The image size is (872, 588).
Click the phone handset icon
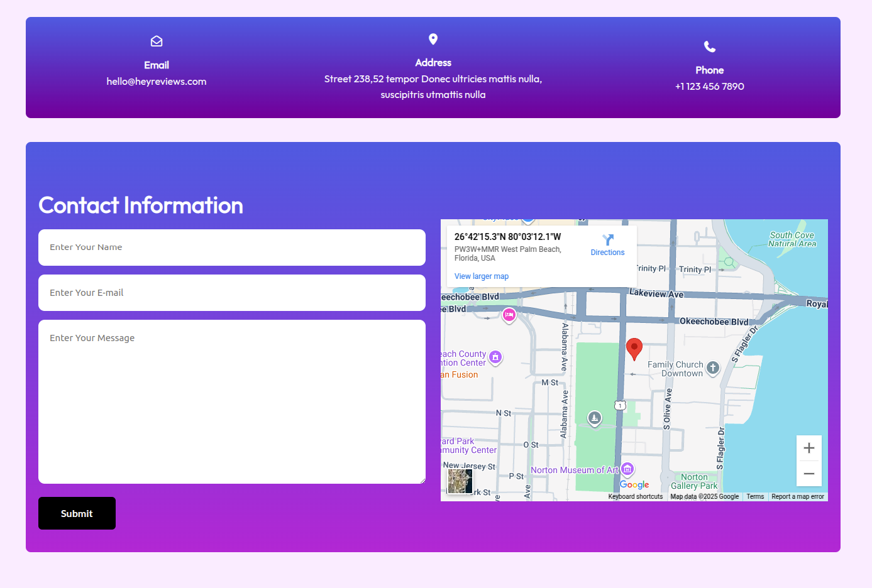[x=709, y=46]
